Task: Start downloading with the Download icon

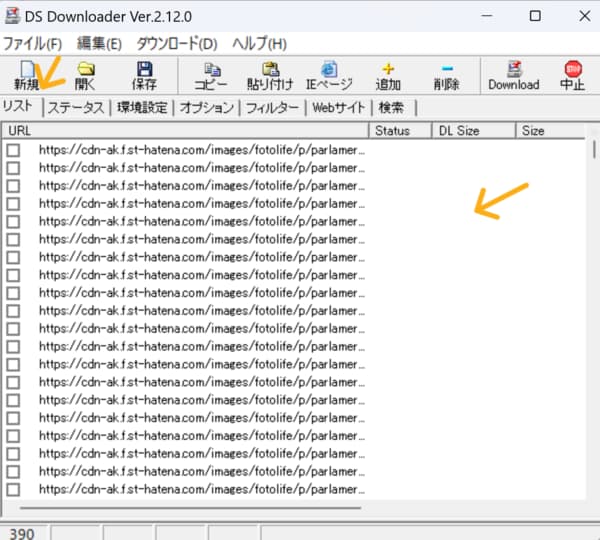Action: coord(513,74)
